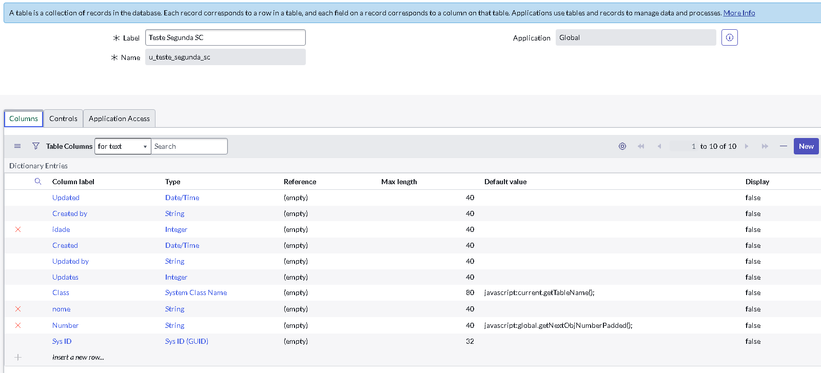
Task: Click Reference (empty) in Class row
Action: 296,292
